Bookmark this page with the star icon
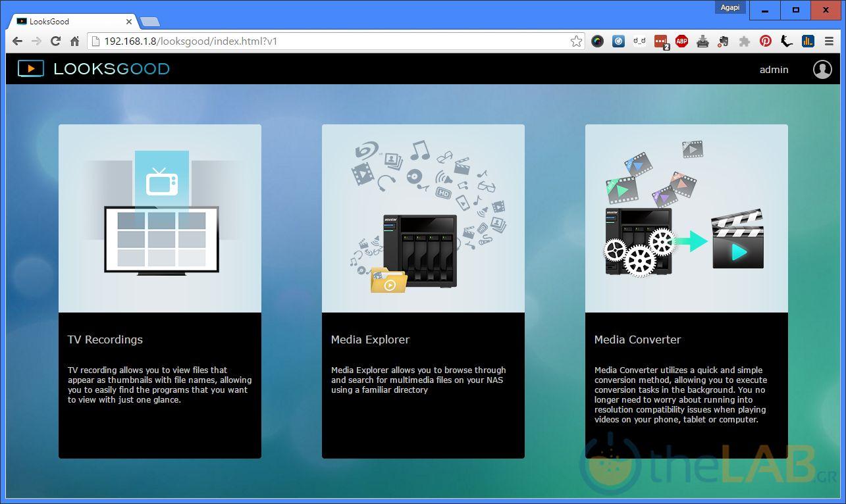This screenshot has height=504, width=846. point(576,41)
